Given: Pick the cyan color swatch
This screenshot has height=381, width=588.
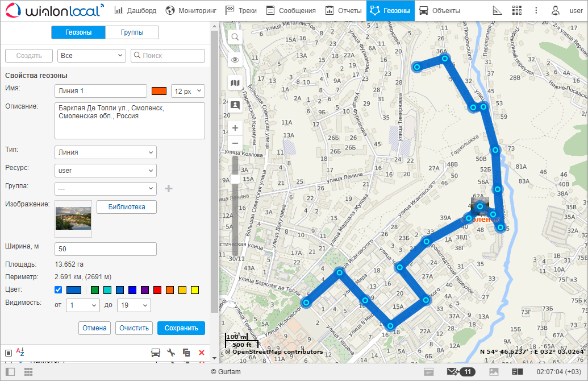Looking at the screenshot, I should 107,290.
